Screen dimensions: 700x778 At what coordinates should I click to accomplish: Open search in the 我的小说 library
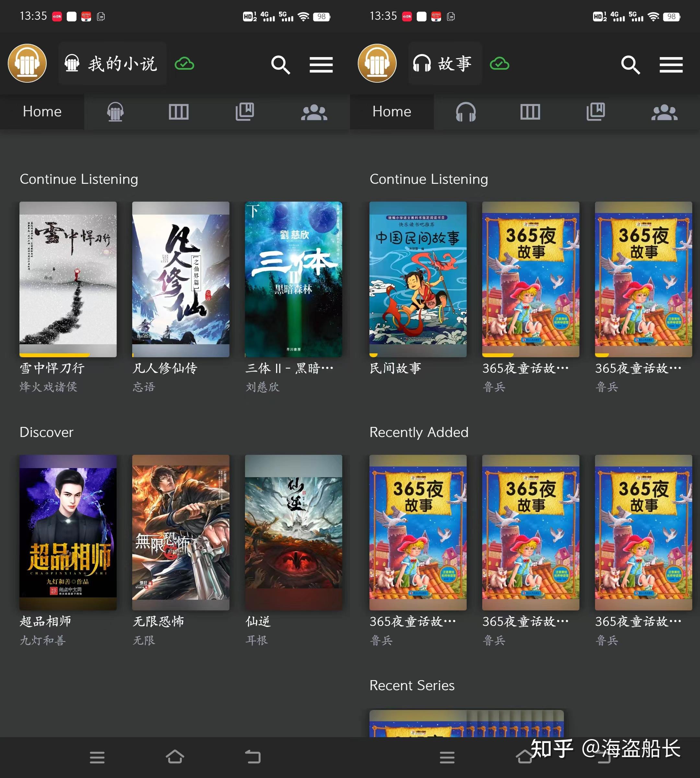(281, 64)
